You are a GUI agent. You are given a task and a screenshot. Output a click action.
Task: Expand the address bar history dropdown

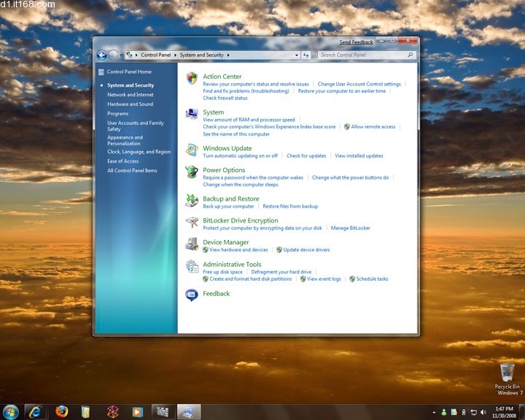click(297, 55)
